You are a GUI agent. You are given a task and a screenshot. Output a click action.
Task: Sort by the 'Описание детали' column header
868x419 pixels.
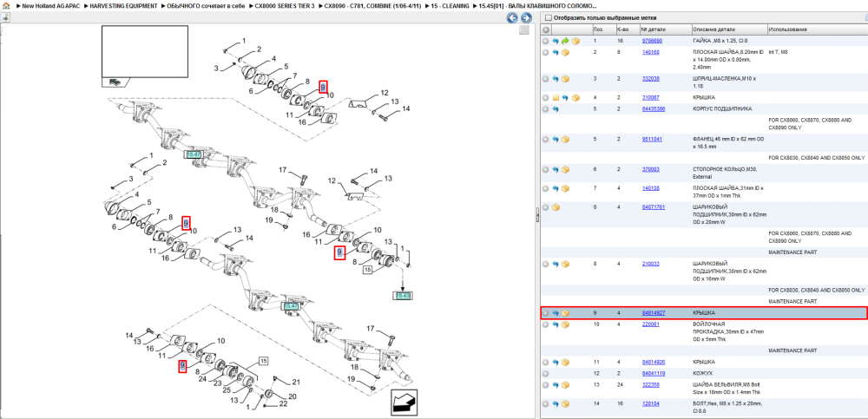click(728, 29)
